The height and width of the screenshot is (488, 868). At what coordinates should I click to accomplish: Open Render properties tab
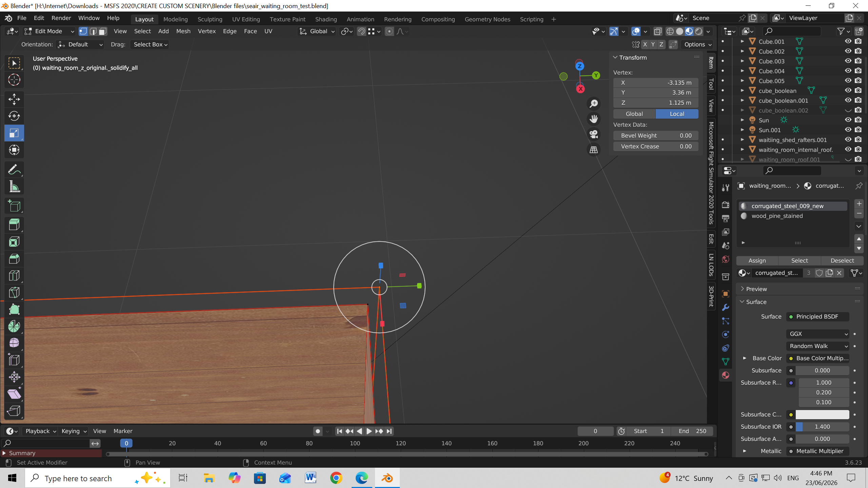click(x=726, y=205)
